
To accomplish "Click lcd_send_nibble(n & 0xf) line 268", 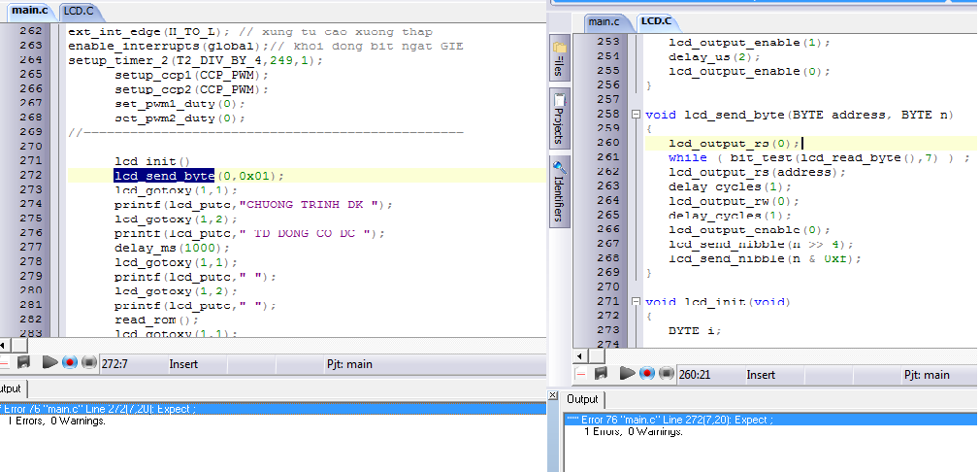I will pyautogui.click(x=765, y=258).
